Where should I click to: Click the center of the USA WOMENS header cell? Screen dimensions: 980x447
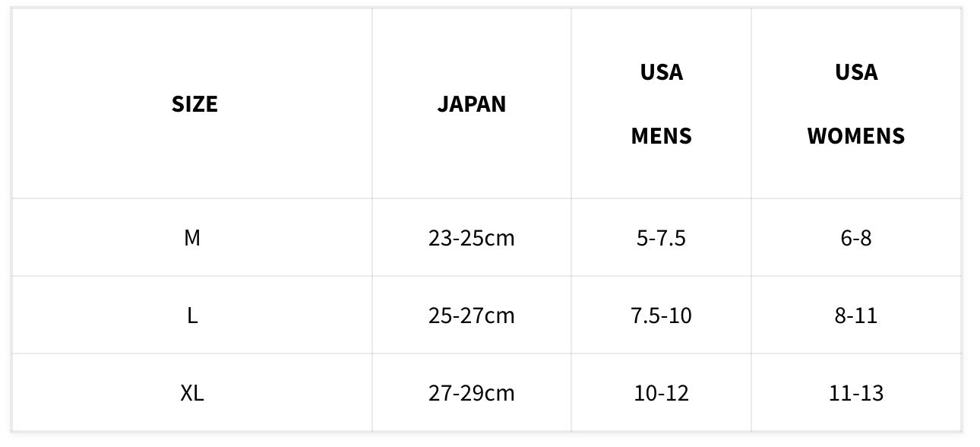coord(856,104)
